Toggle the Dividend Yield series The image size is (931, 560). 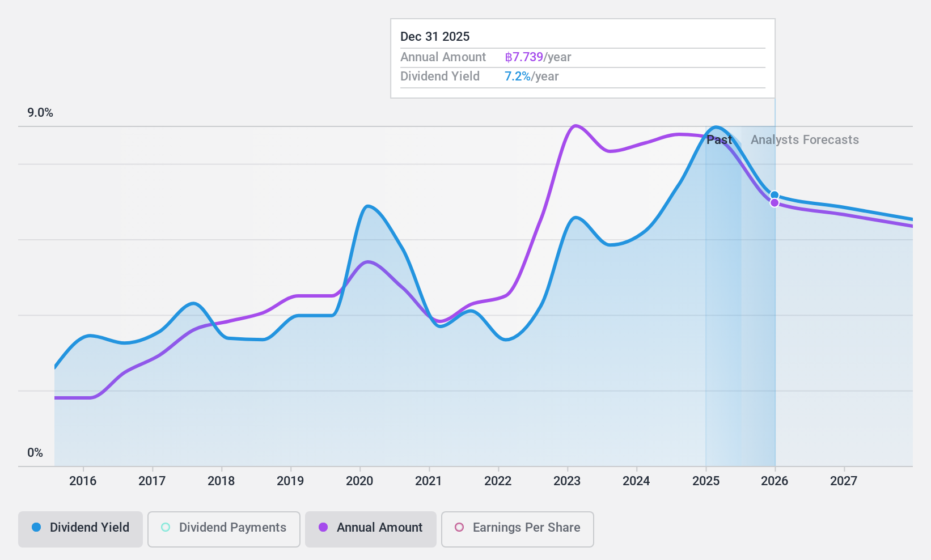(81, 529)
